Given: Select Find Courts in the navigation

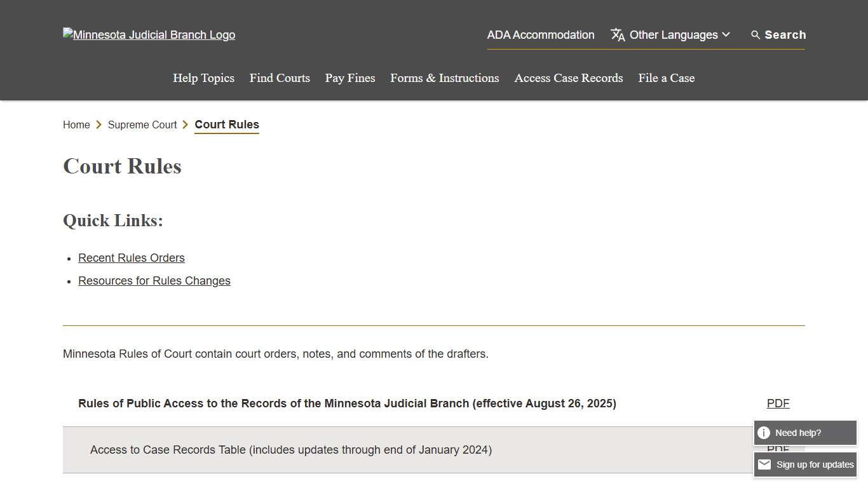Looking at the screenshot, I should 280,78.
